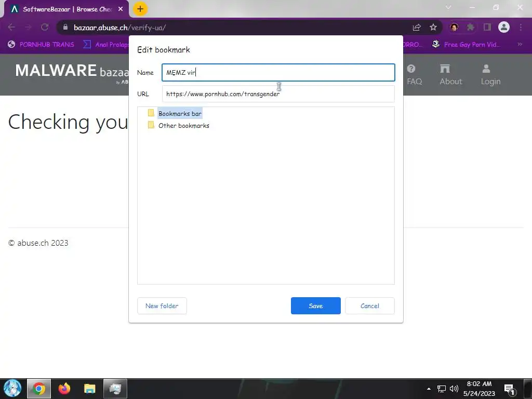This screenshot has height=399, width=532.
Task: Create a New folder
Action: [162, 305]
